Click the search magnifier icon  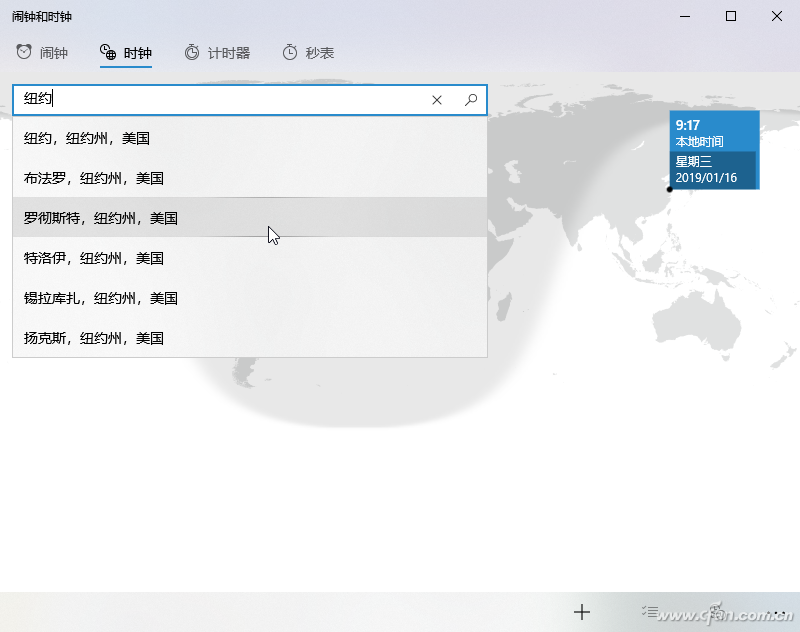tap(470, 99)
